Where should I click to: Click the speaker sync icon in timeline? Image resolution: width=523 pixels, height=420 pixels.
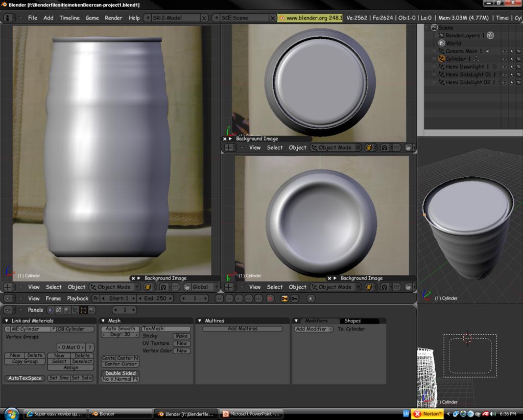311,298
